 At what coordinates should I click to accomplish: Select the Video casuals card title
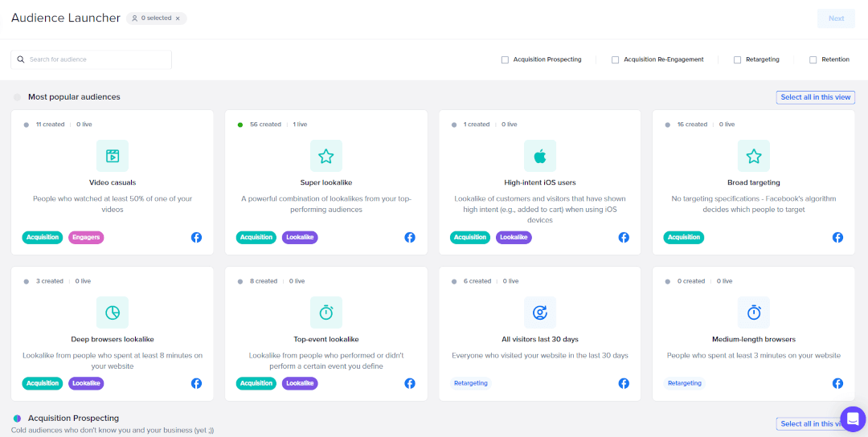pyautogui.click(x=113, y=182)
